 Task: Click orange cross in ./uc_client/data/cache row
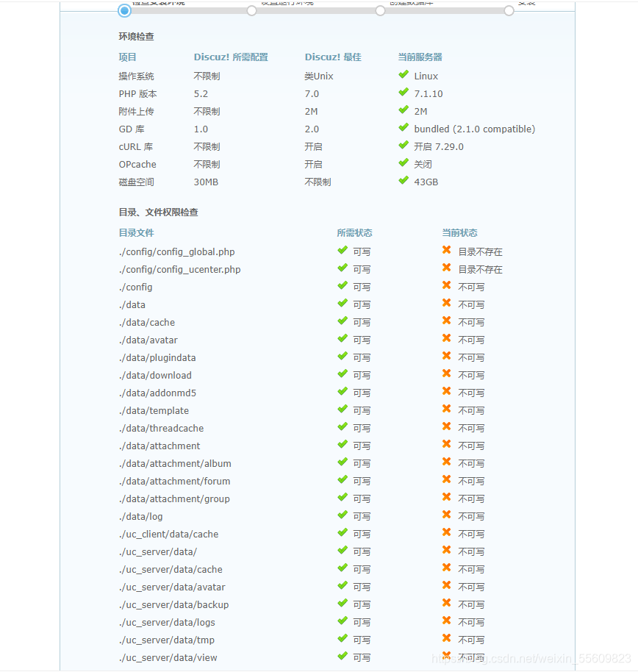click(446, 532)
